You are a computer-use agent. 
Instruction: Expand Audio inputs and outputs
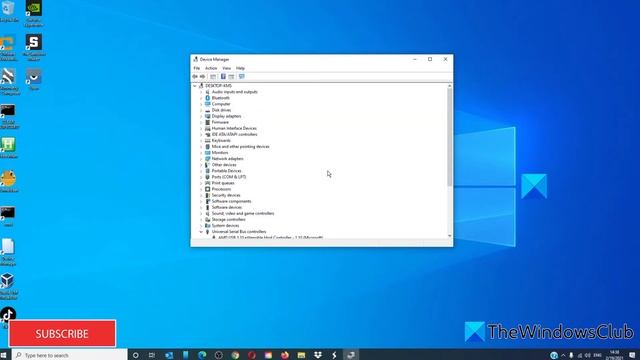(x=201, y=92)
